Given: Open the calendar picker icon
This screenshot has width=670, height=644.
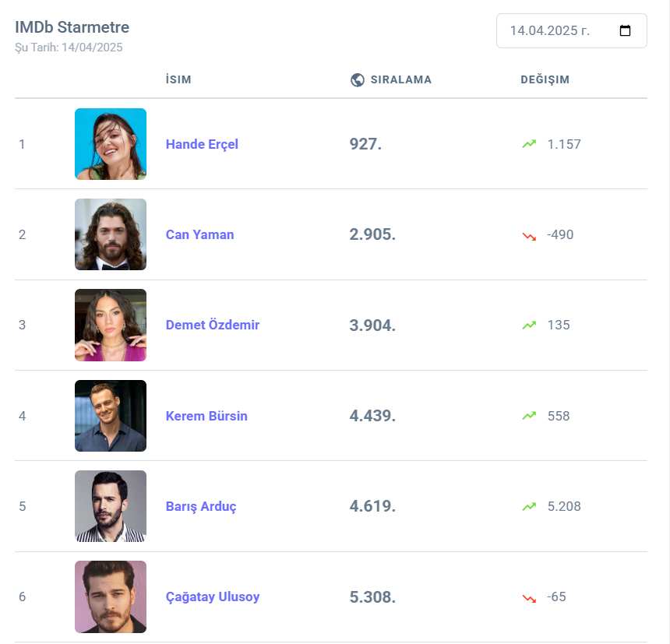Looking at the screenshot, I should coord(625,31).
